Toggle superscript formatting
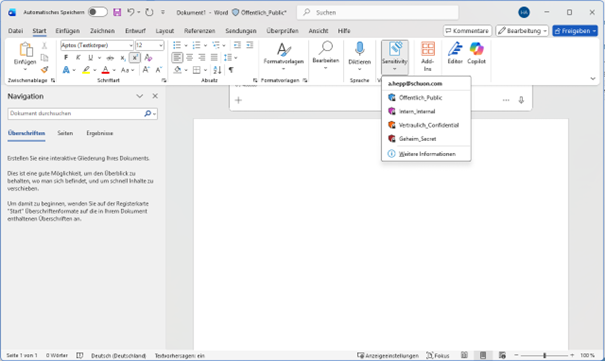 135,58
